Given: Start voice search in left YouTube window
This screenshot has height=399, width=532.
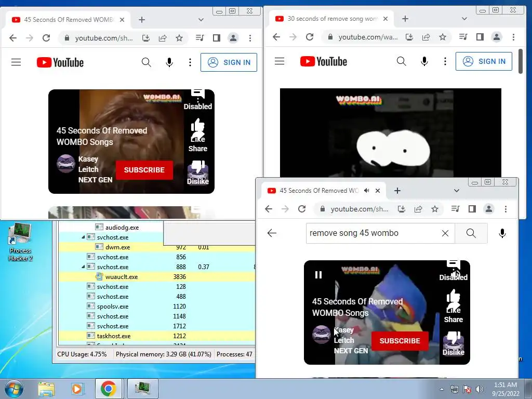Looking at the screenshot, I should (169, 62).
